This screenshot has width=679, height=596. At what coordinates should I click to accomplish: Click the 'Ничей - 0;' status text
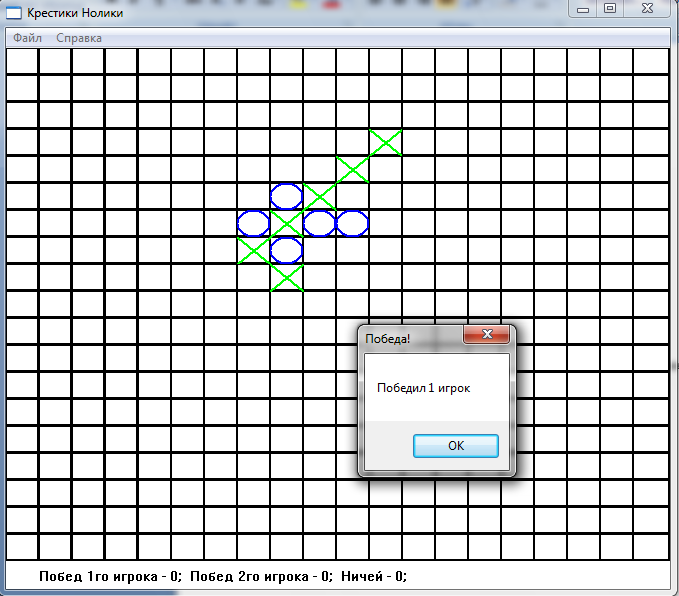(374, 577)
